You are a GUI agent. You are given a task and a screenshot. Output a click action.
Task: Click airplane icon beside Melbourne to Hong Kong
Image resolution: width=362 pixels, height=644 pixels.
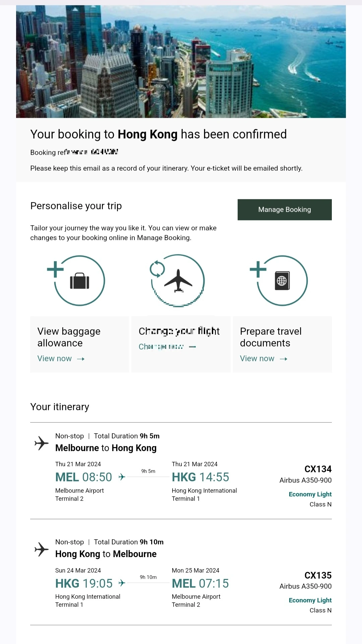coord(42,443)
